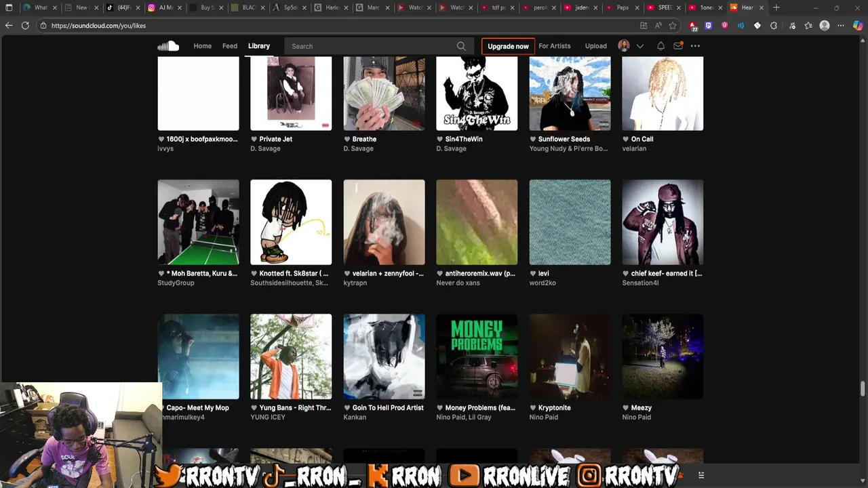Go to the Feed tab
The height and width of the screenshot is (488, 868).
point(230,46)
